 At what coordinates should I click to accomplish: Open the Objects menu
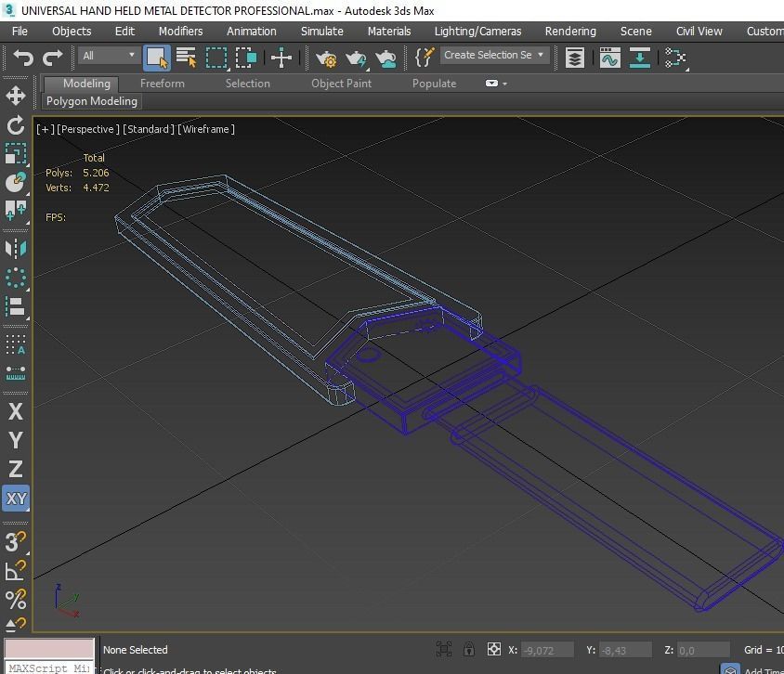(72, 32)
